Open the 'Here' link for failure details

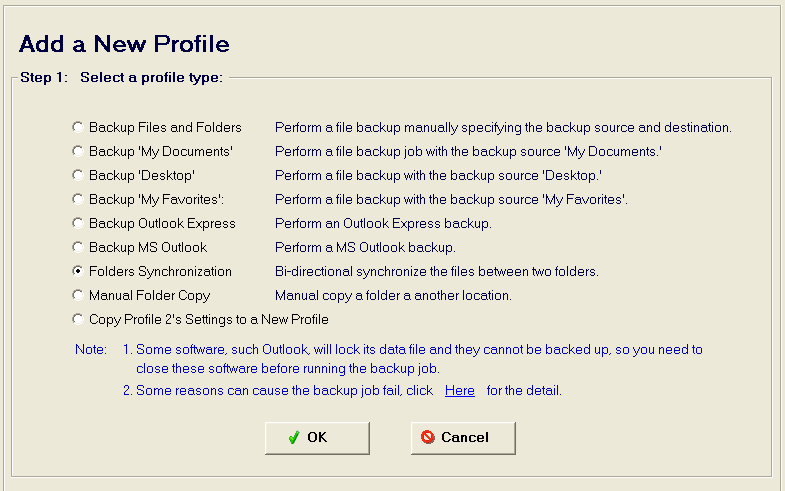click(x=460, y=390)
